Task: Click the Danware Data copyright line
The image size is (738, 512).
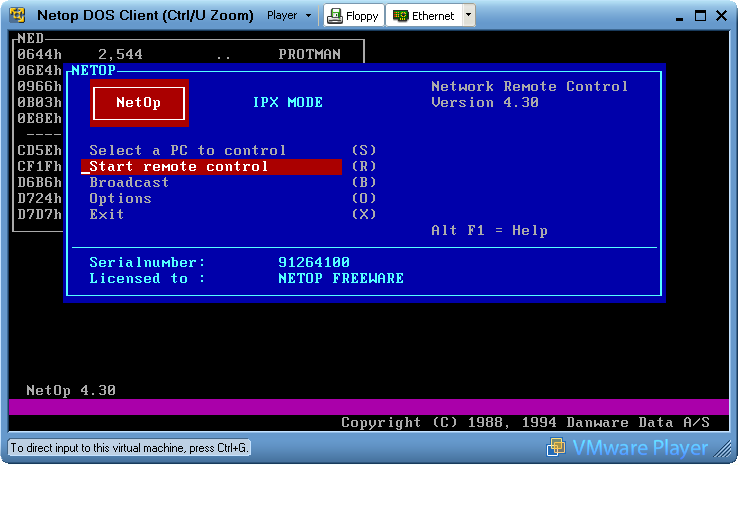Action: pos(525,422)
